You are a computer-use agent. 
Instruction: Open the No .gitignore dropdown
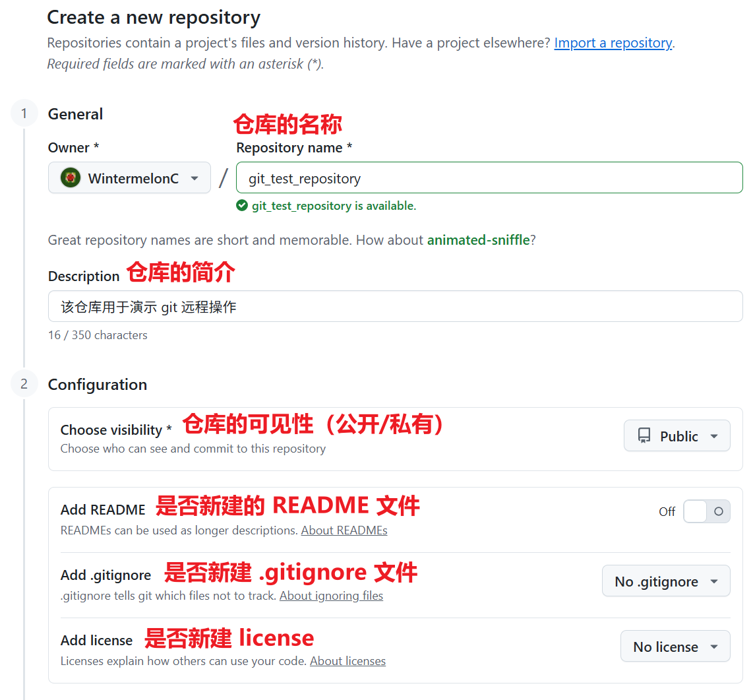[666, 581]
